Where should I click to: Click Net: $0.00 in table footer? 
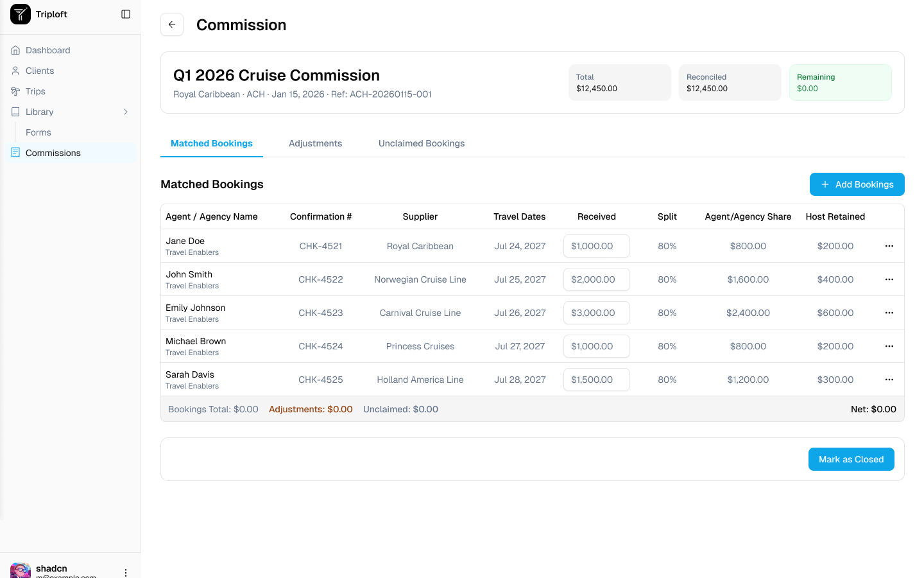tap(873, 409)
